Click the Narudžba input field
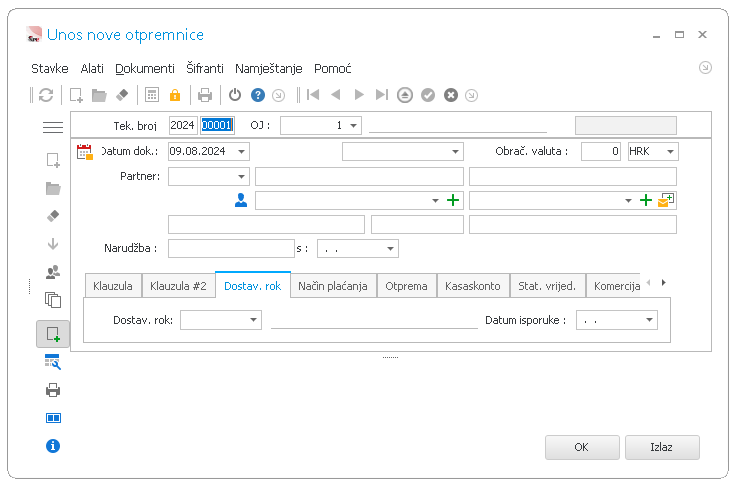735x484 pixels. tap(231, 248)
